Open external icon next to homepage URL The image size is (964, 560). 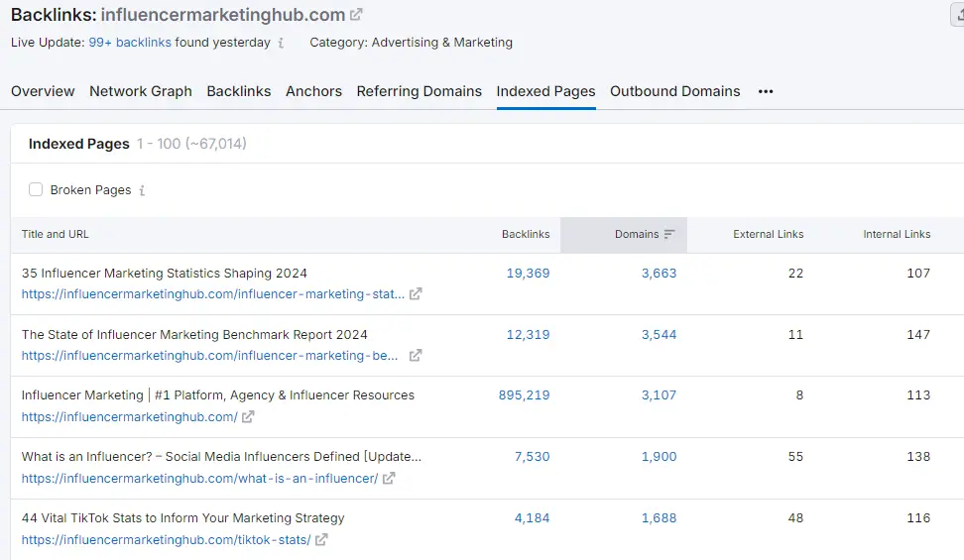click(x=248, y=417)
